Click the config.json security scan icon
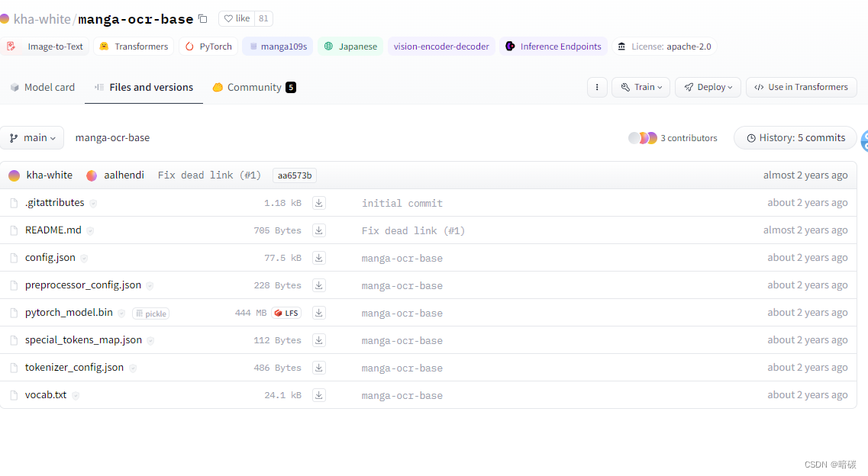868x476 pixels. click(84, 258)
